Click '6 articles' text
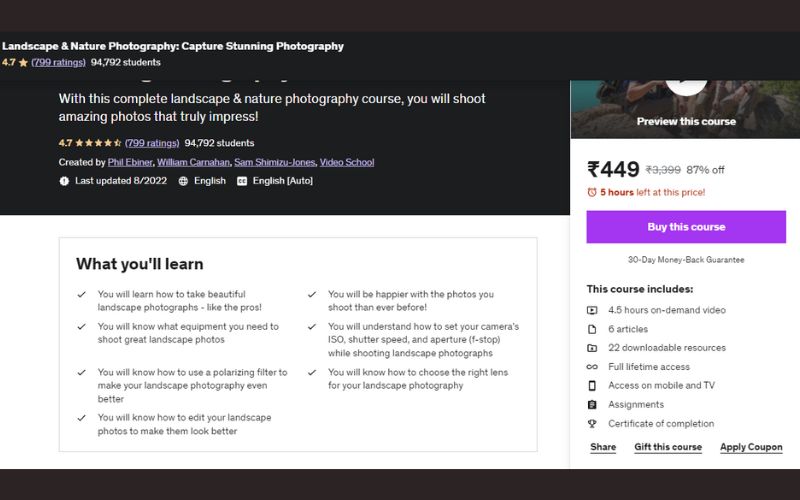The height and width of the screenshot is (500, 800). coord(628,329)
